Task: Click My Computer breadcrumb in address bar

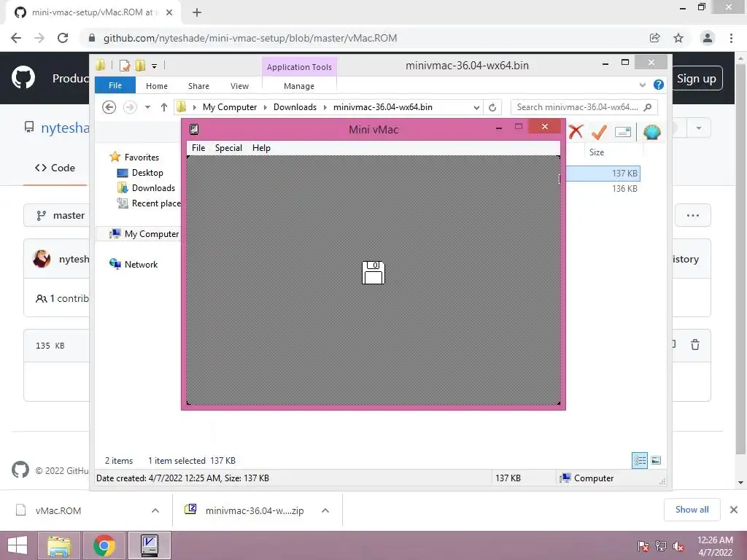Action: pos(230,107)
